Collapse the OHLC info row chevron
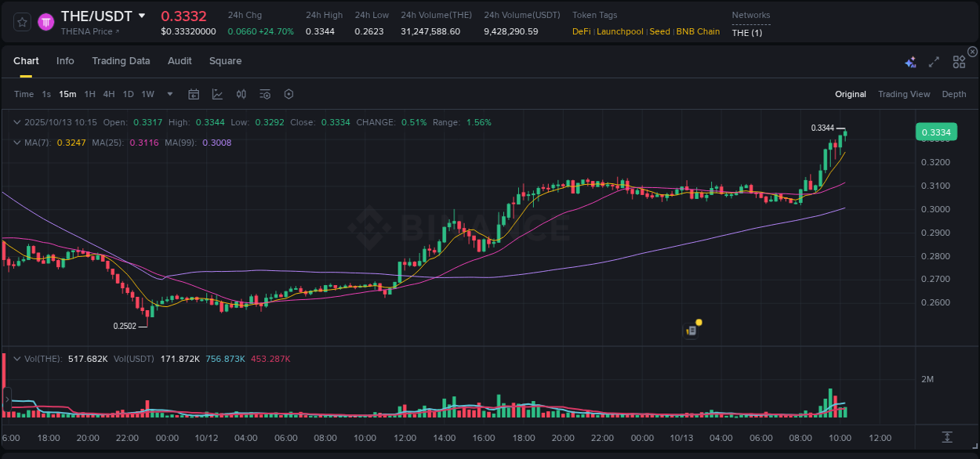 [16, 122]
